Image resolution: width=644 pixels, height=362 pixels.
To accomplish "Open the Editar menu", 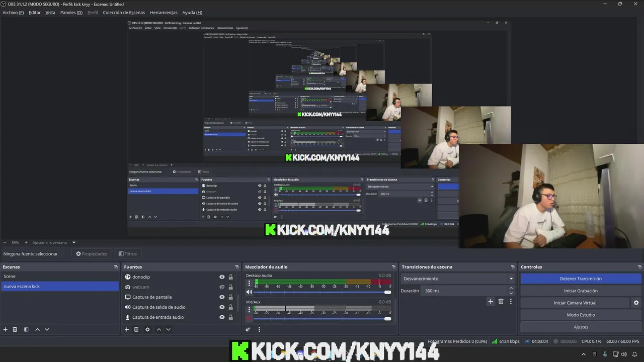I will click(35, 13).
